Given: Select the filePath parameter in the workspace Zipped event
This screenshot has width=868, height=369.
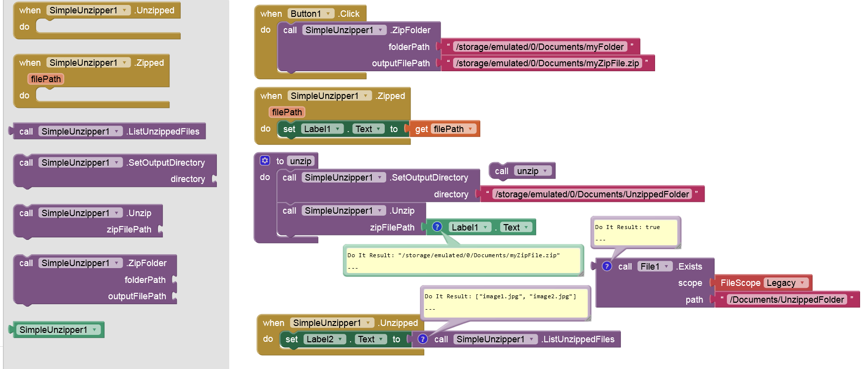Looking at the screenshot, I should (287, 112).
